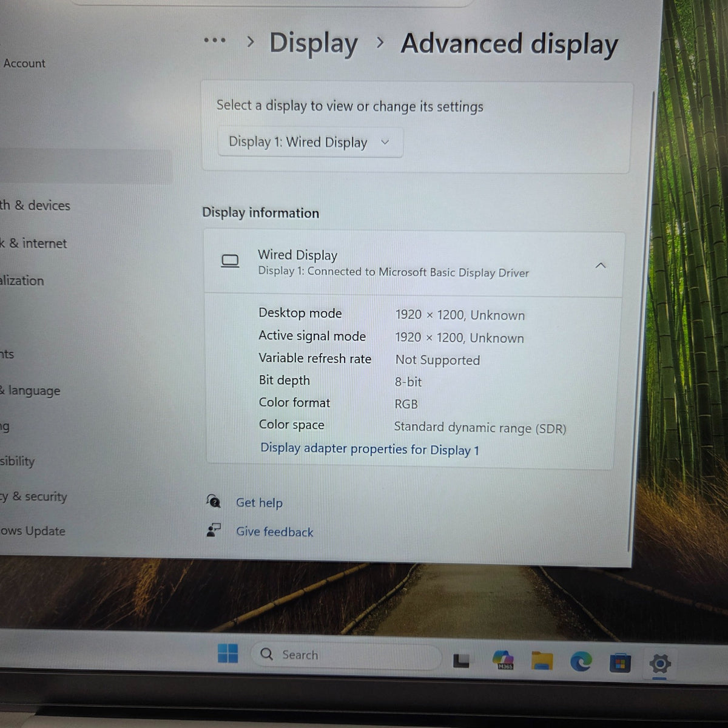Open the Give feedback link

tap(275, 531)
